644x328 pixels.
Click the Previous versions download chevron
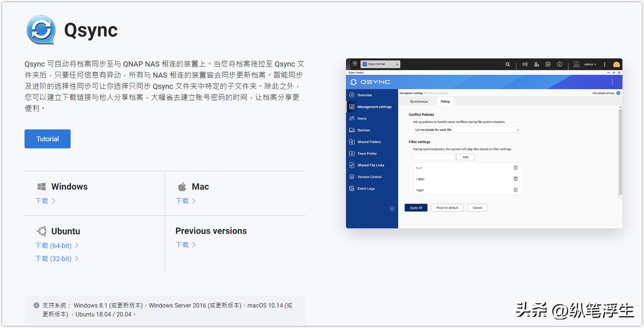point(194,245)
